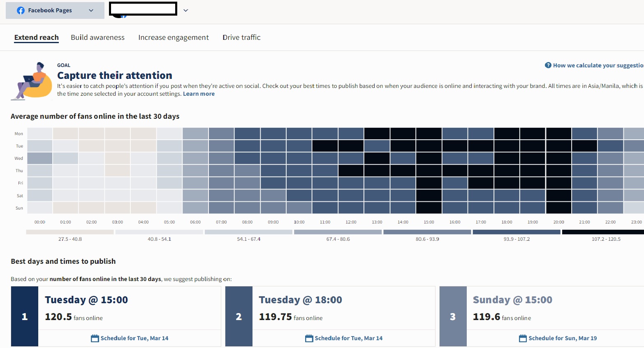This screenshot has height=348, width=644.
Task: Click the calendar icon in the Tuesday 18:00 card
Action: click(309, 338)
